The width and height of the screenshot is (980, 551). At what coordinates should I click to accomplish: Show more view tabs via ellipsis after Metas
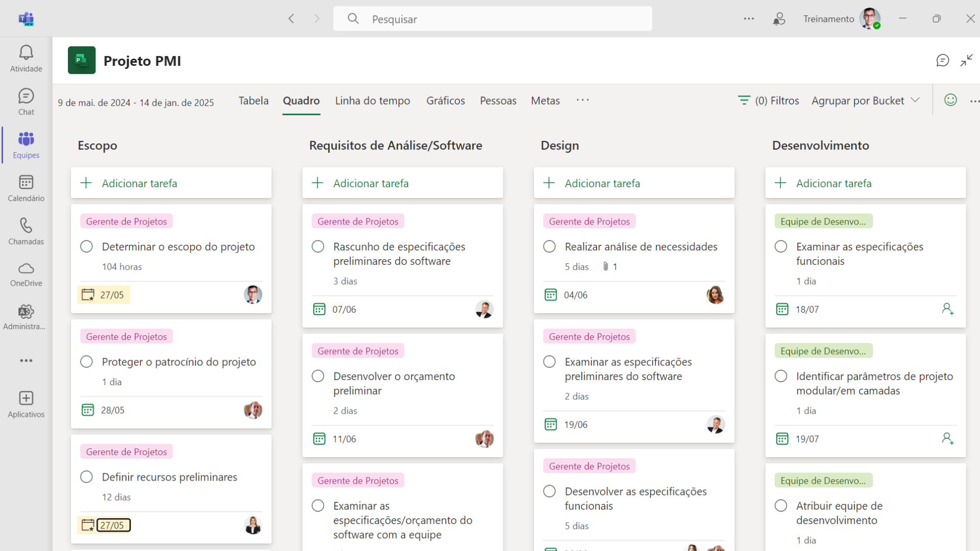click(582, 100)
